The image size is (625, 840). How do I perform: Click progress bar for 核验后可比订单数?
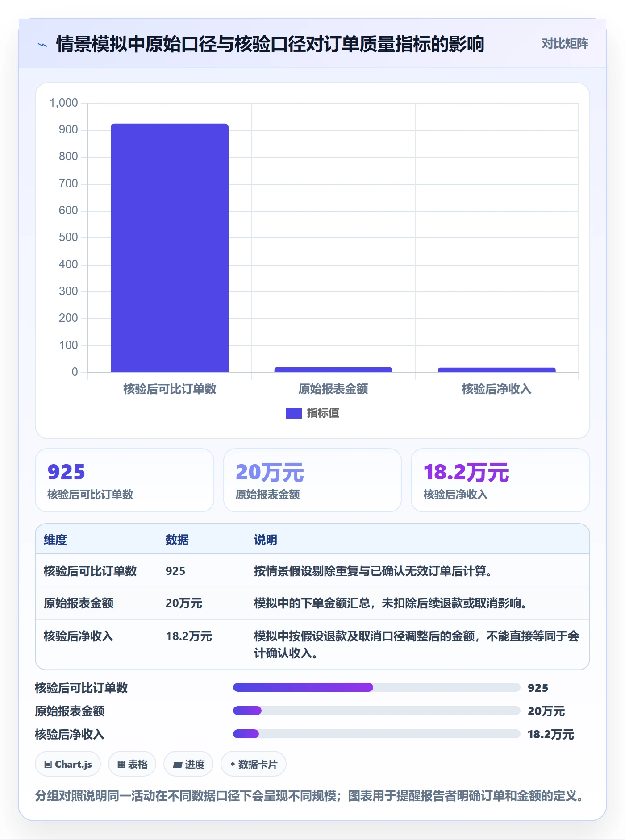[x=376, y=687]
